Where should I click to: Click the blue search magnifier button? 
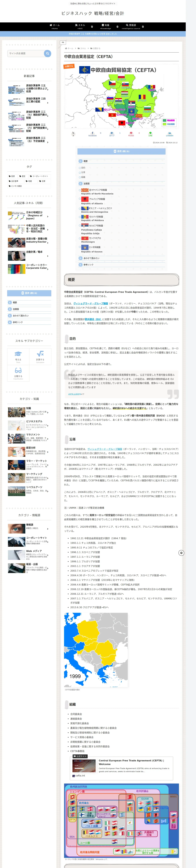pos(47,54)
